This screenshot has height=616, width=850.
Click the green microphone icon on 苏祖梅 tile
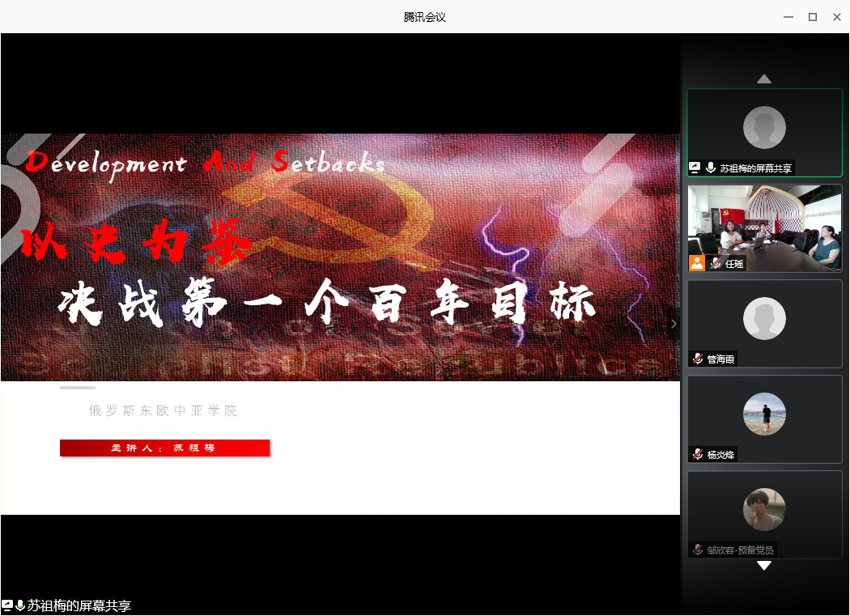[x=710, y=168]
